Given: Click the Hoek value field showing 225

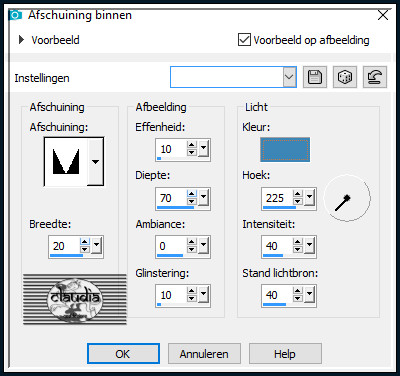Looking at the screenshot, I should click(x=278, y=198).
